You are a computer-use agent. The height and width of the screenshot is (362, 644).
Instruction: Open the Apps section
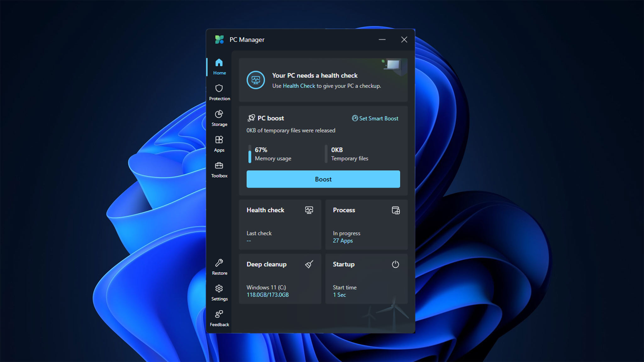click(x=219, y=144)
